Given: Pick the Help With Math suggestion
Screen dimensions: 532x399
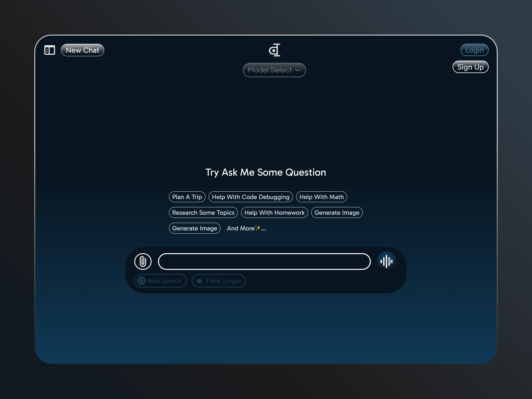Looking at the screenshot, I should [321, 197].
